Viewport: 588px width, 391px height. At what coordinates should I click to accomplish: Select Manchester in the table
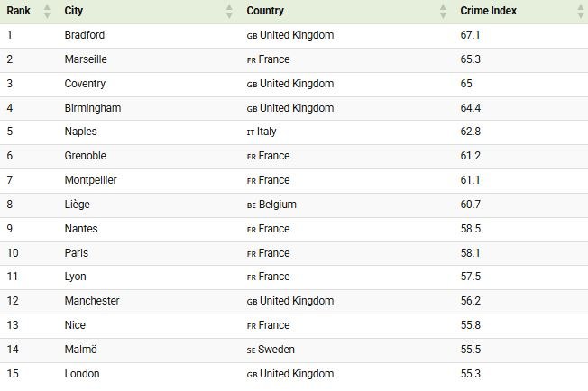pyautogui.click(x=92, y=301)
